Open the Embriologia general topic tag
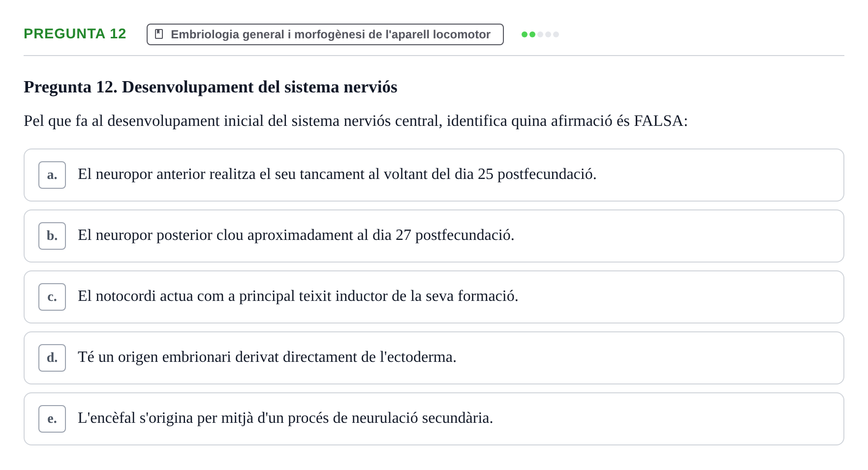 pos(325,34)
